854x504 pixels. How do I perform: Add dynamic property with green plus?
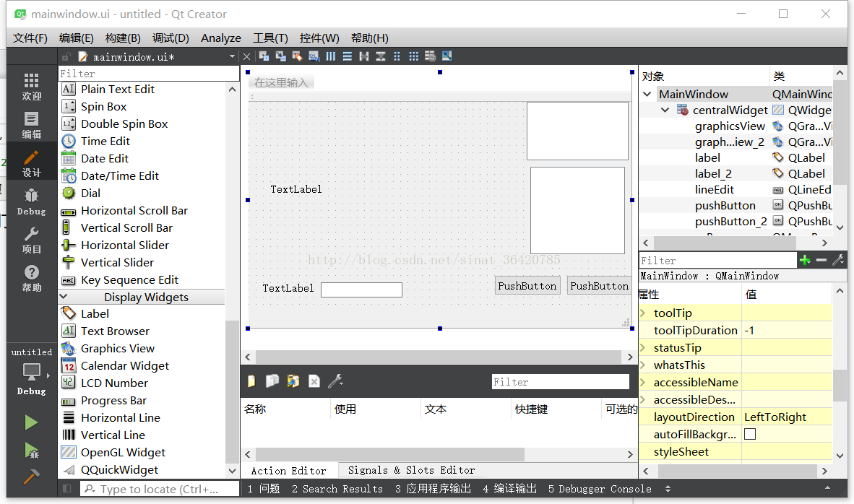point(805,260)
